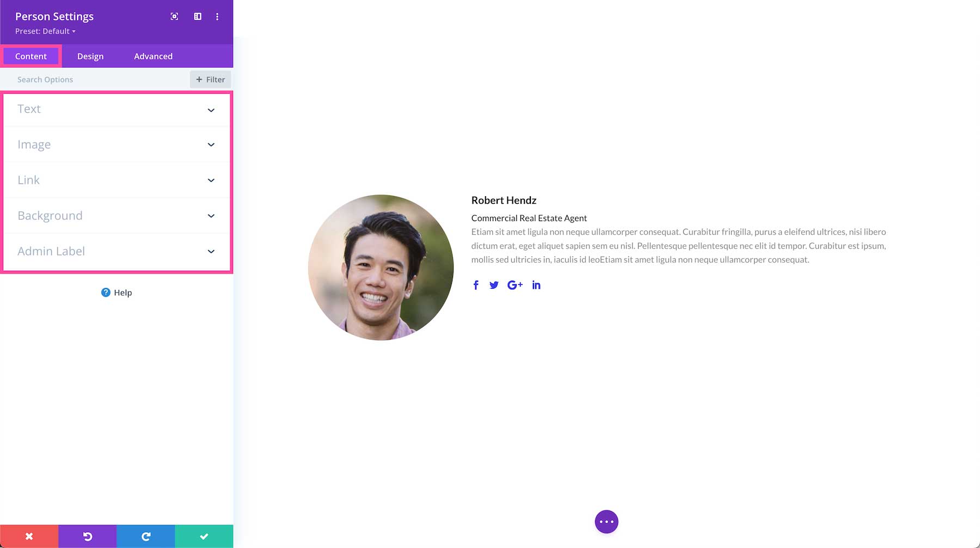980x548 pixels.
Task: Click the Facebook social icon
Action: 476,284
